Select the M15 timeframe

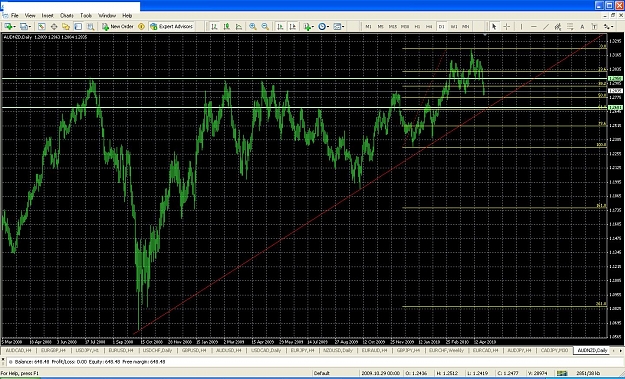pos(393,26)
